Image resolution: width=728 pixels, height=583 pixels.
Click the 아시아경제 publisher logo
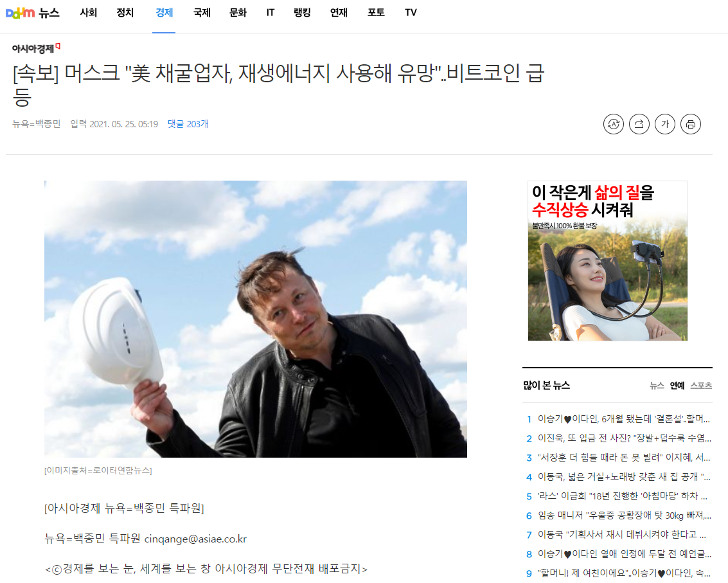[36, 48]
